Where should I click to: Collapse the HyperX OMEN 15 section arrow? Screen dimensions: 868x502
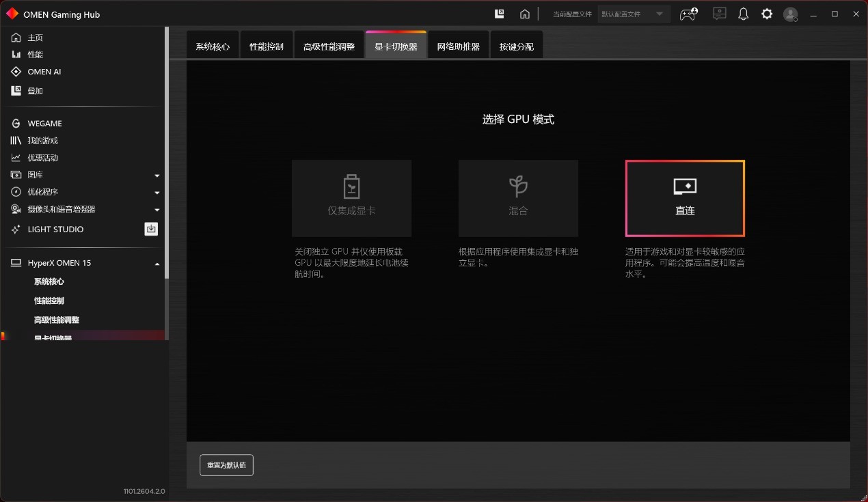(x=157, y=264)
